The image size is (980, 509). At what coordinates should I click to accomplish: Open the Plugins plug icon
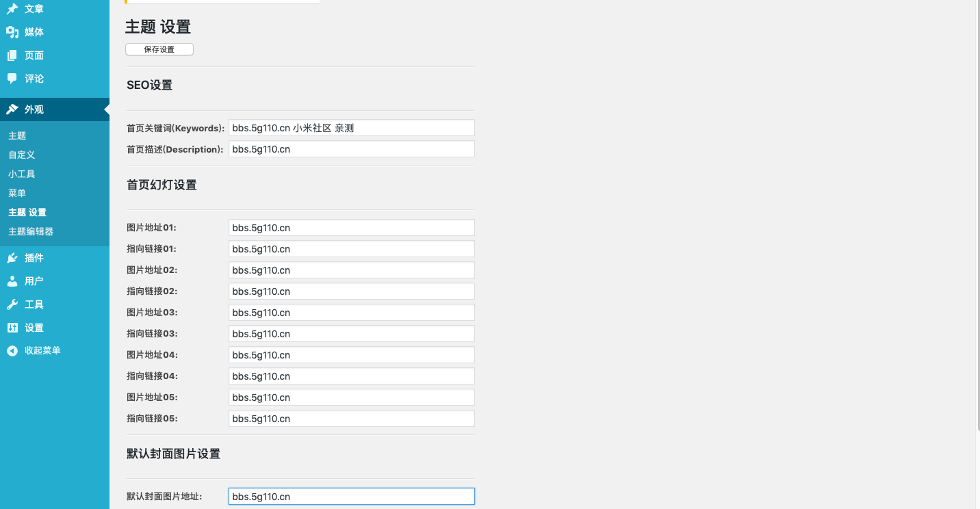tap(12, 258)
